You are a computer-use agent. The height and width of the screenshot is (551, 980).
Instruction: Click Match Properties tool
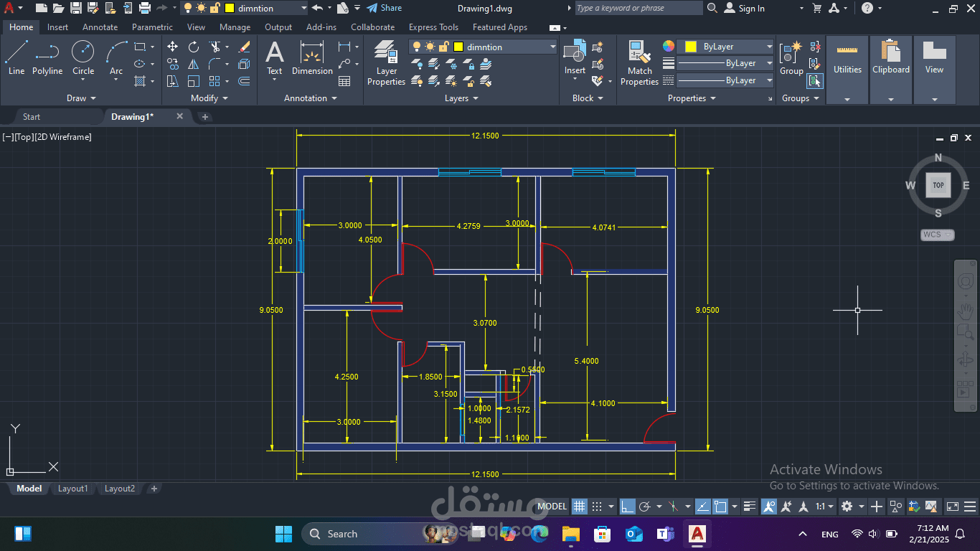(639, 62)
